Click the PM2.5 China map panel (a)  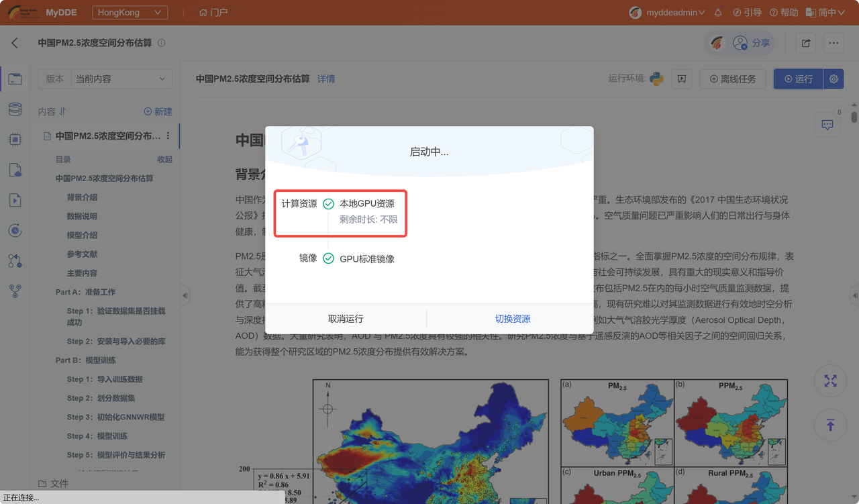coord(617,424)
